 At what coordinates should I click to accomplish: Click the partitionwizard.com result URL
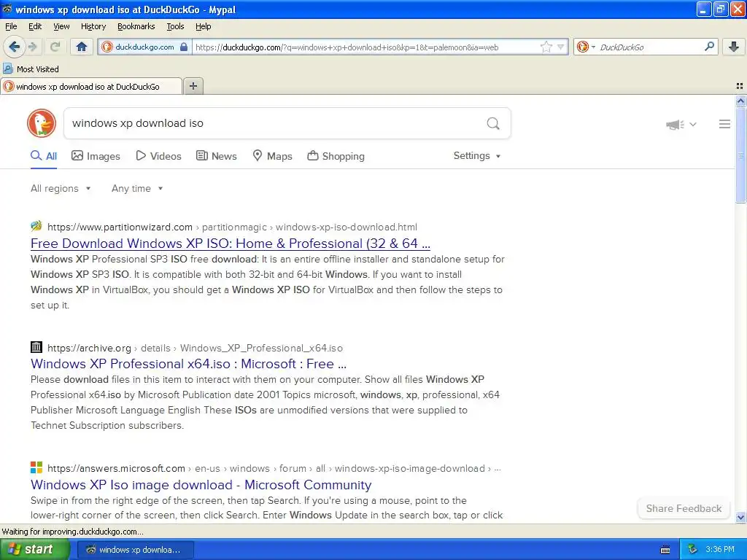(232, 227)
